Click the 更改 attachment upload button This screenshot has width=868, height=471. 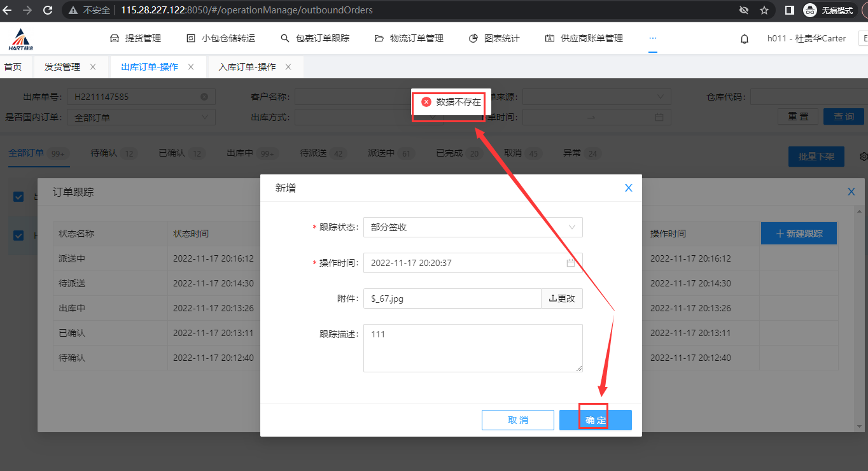561,299
